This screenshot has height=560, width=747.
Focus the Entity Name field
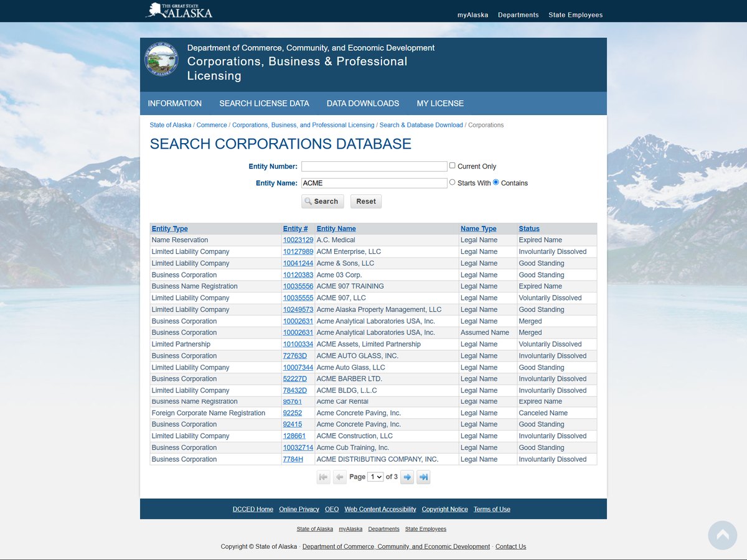tap(374, 183)
